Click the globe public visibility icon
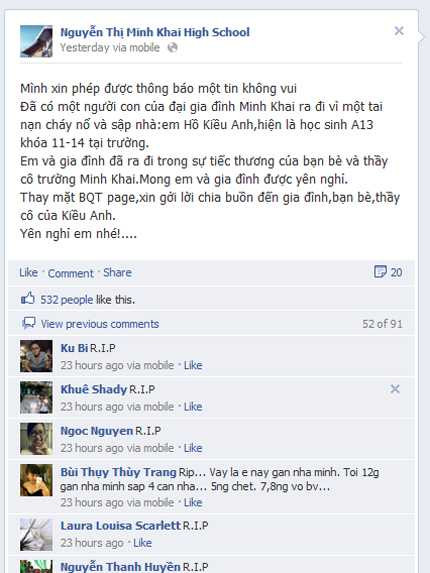 172,48
